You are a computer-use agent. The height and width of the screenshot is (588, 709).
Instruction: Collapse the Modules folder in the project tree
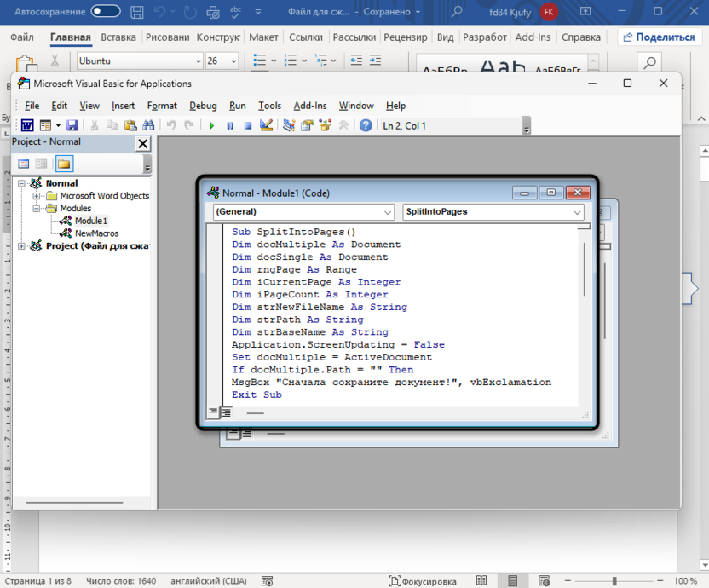pyautogui.click(x=37, y=208)
